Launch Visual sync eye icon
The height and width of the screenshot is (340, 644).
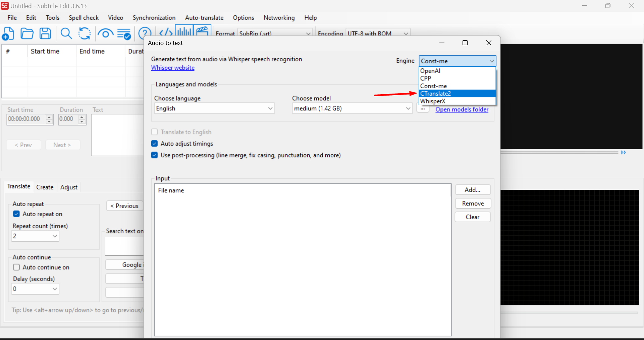(x=105, y=34)
